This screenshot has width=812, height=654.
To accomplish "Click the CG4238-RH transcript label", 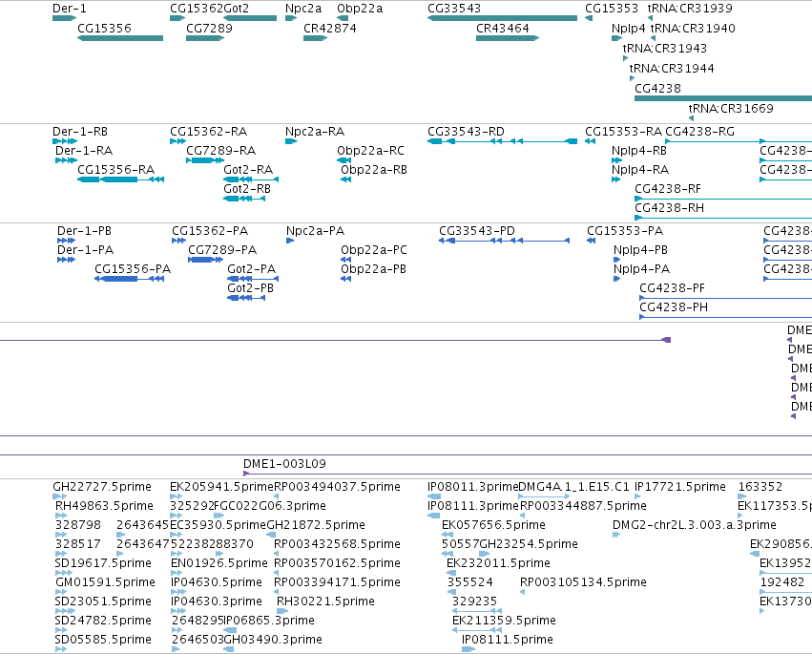I will tap(670, 208).
